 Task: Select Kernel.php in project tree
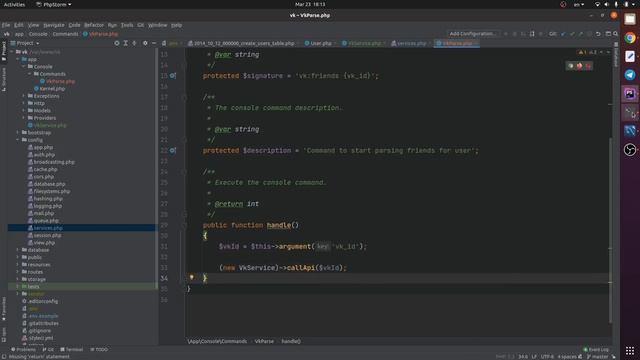49,89
